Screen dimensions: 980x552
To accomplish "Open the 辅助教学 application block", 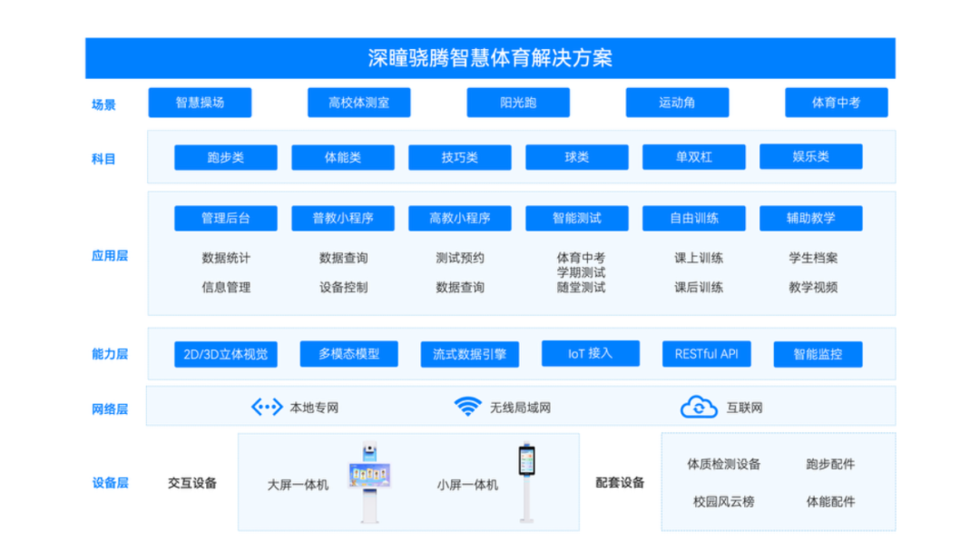I will pos(810,218).
